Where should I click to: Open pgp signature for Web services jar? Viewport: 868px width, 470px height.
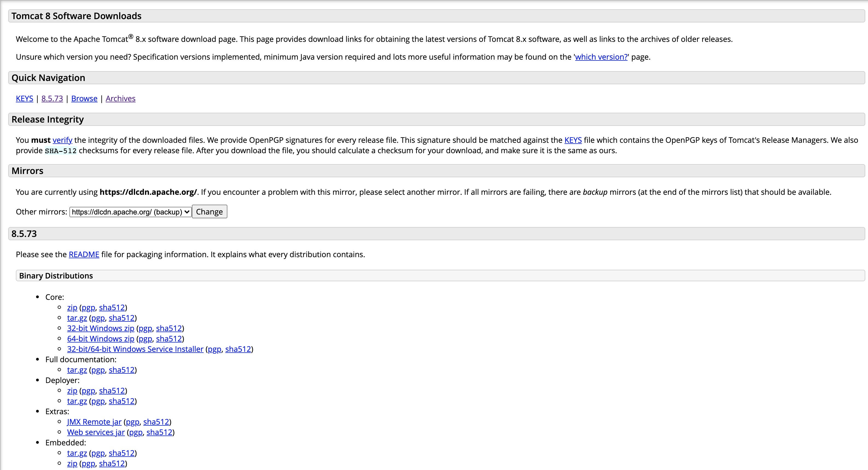(x=136, y=432)
